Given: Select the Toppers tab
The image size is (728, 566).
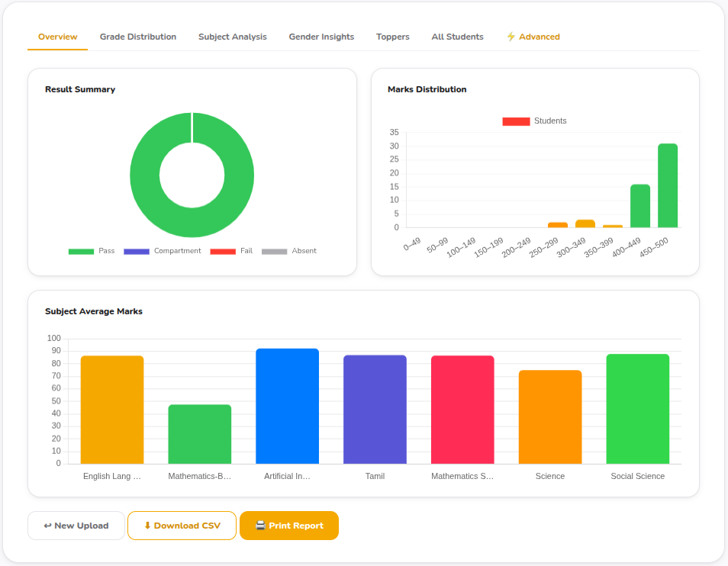Looking at the screenshot, I should pos(393,37).
